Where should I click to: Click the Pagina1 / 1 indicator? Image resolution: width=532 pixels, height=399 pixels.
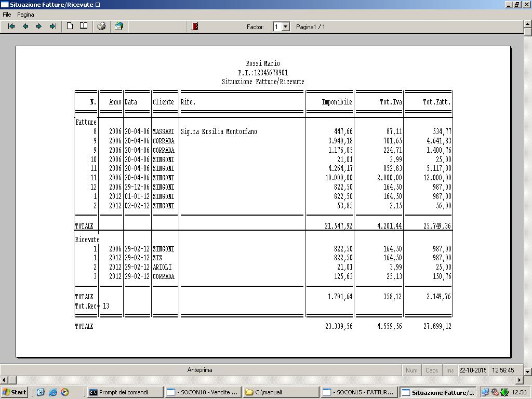point(311,27)
